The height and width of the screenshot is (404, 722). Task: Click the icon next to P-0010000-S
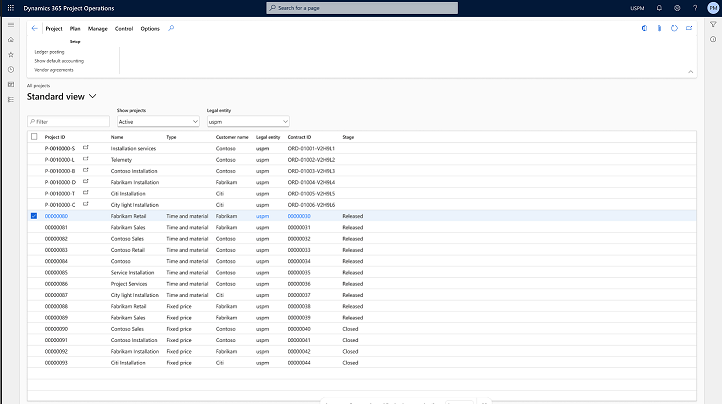pyautogui.click(x=86, y=147)
